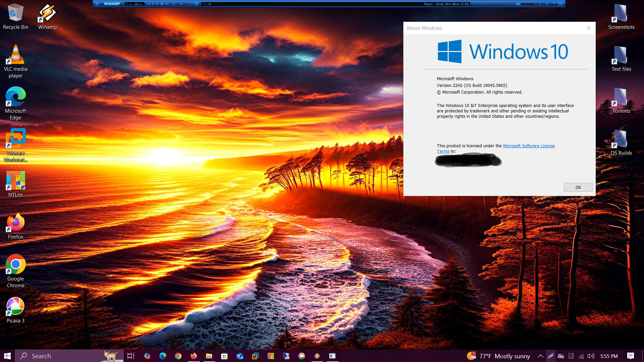Click Winamp play button

point(153,4)
